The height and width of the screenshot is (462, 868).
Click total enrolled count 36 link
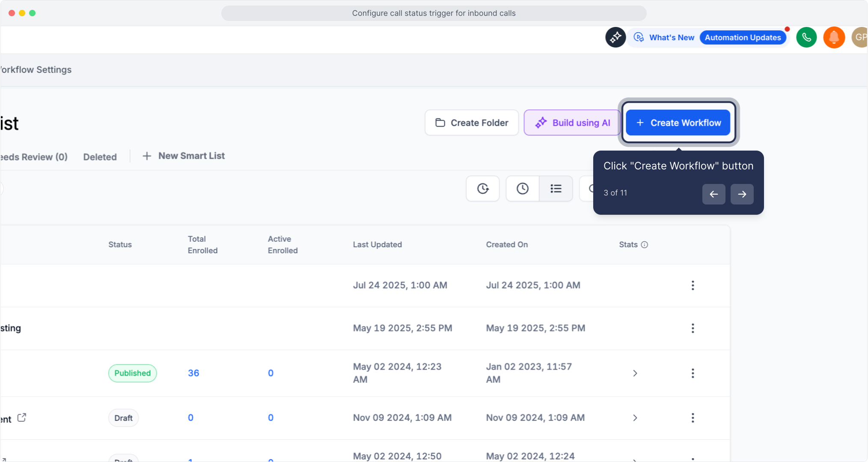pyautogui.click(x=193, y=373)
